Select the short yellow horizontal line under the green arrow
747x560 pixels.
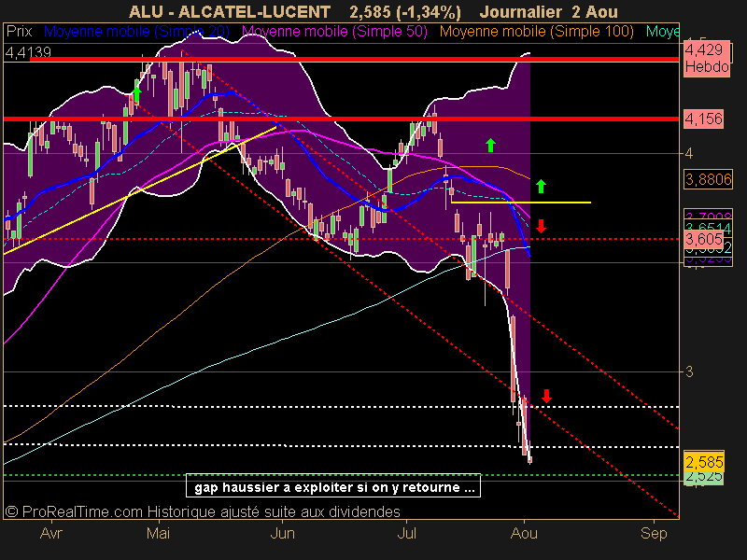click(x=521, y=203)
